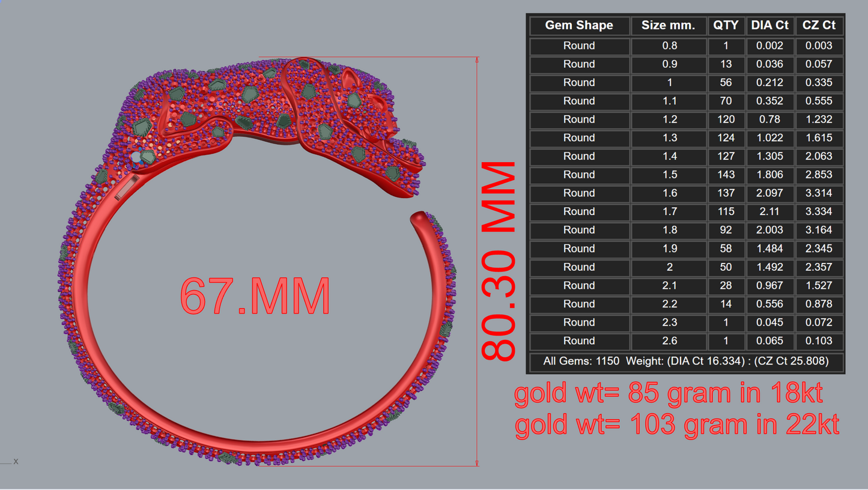Screen dimensions: 868x490
Task: Select the 1.8 size cell
Action: coord(669,230)
